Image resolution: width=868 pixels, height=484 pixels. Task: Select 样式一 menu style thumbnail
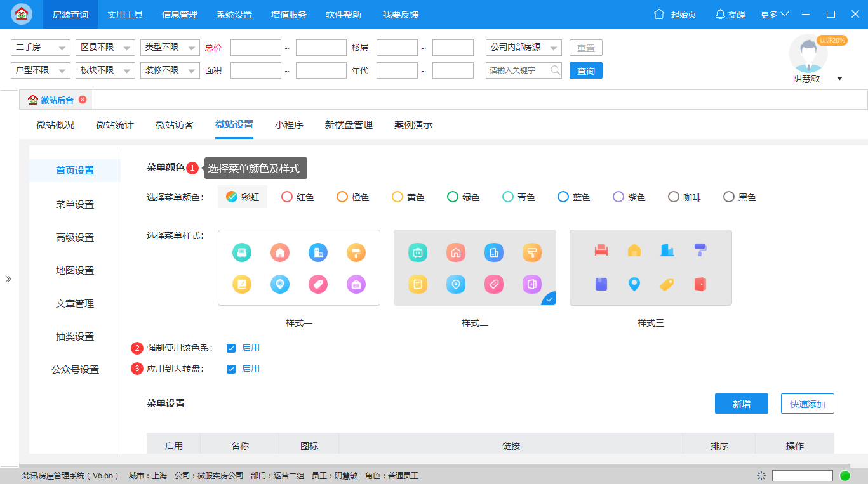coord(299,268)
